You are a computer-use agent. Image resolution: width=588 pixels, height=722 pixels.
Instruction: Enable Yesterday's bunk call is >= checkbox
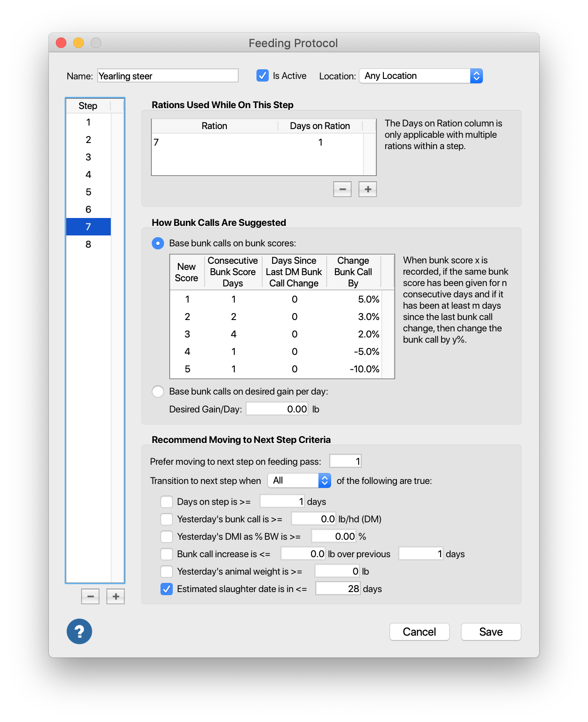[167, 519]
